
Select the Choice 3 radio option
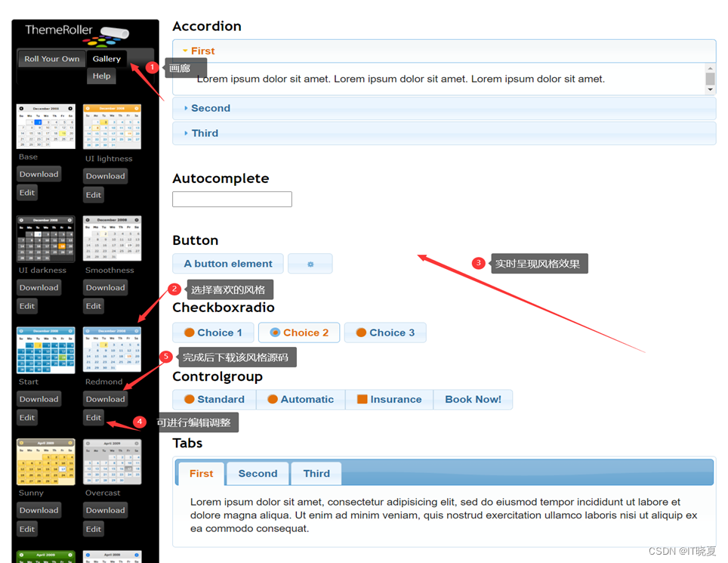[385, 333]
